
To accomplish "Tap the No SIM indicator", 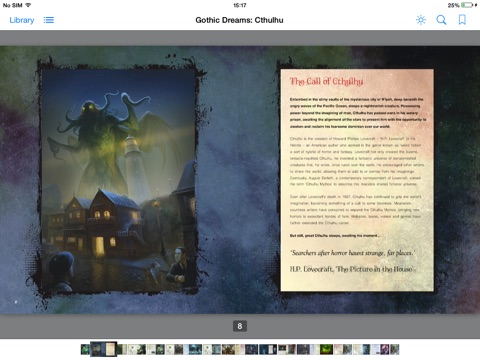I will click(x=12, y=5).
